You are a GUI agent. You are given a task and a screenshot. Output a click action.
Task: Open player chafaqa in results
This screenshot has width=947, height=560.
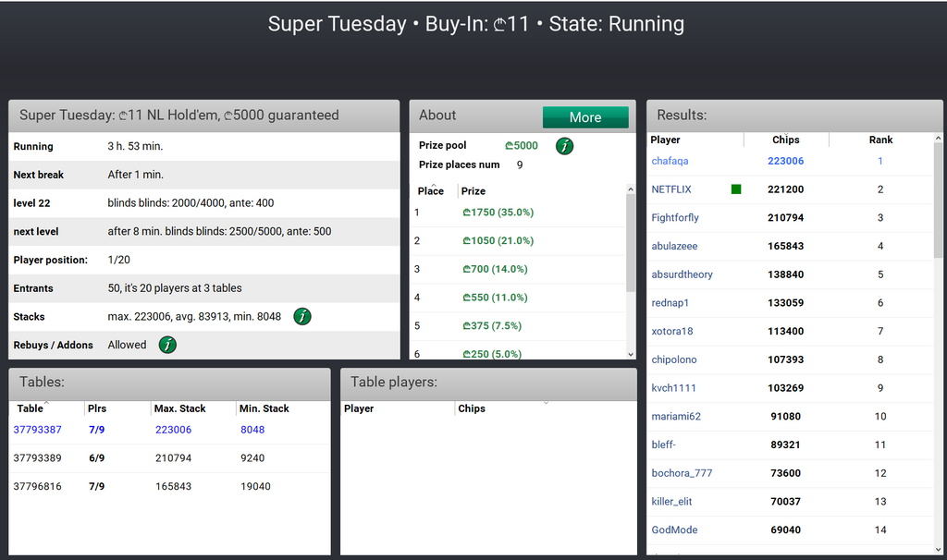pyautogui.click(x=670, y=161)
